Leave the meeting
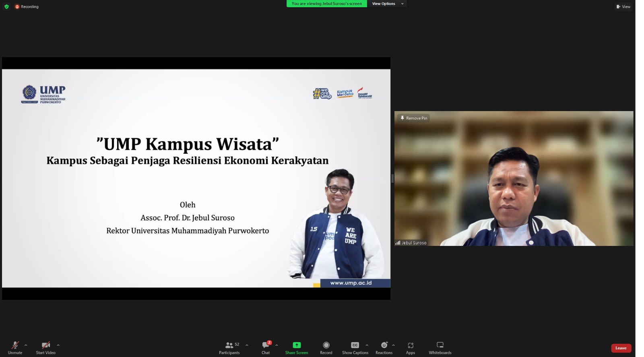Viewport: 644px width, 357px height. coord(621,348)
